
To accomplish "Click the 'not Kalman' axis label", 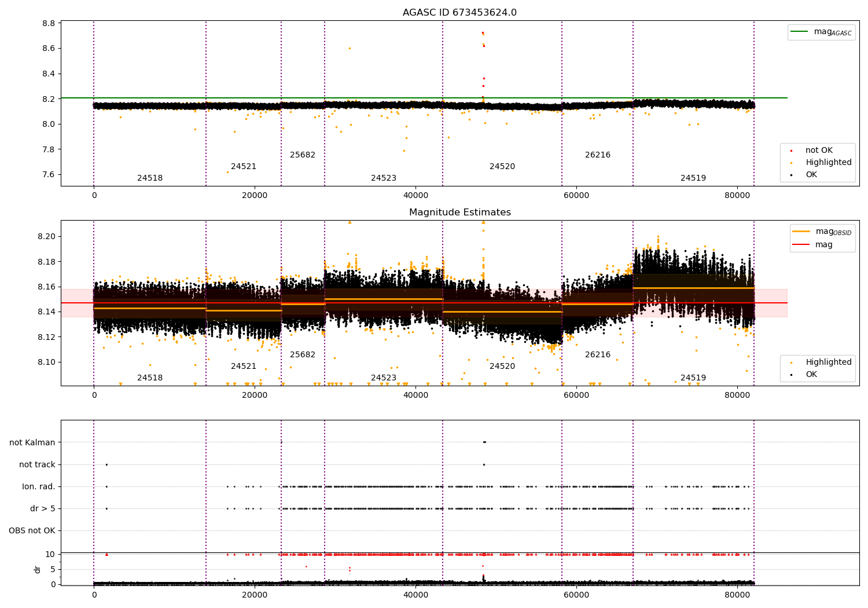I will coord(32,442).
